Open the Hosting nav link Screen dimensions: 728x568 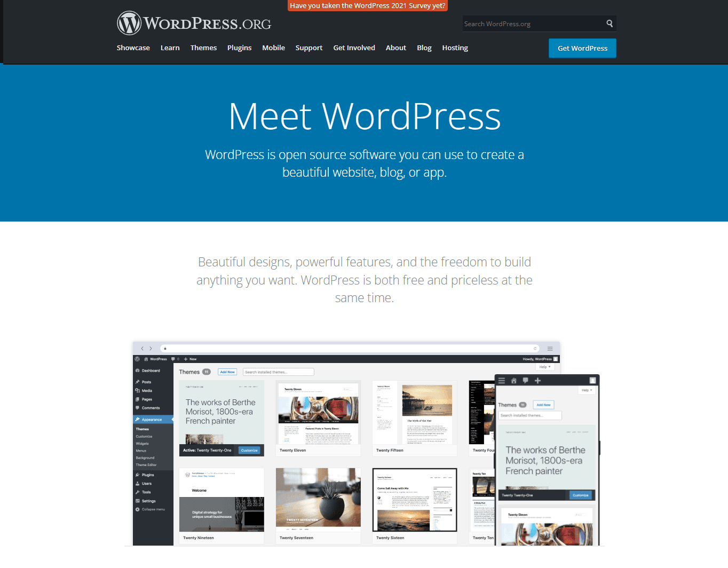click(x=455, y=48)
